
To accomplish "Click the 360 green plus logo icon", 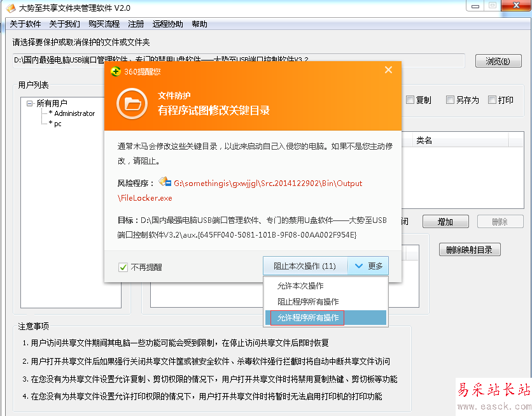I will (116, 71).
